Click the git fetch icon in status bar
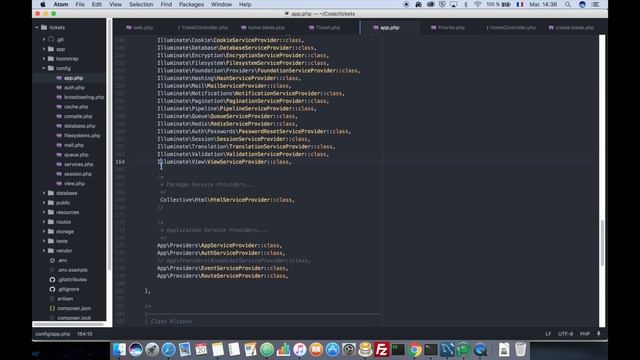 [599, 334]
